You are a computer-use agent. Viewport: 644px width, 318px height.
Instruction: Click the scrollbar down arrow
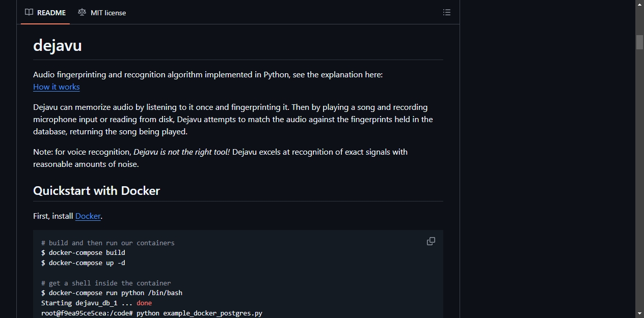point(639,313)
